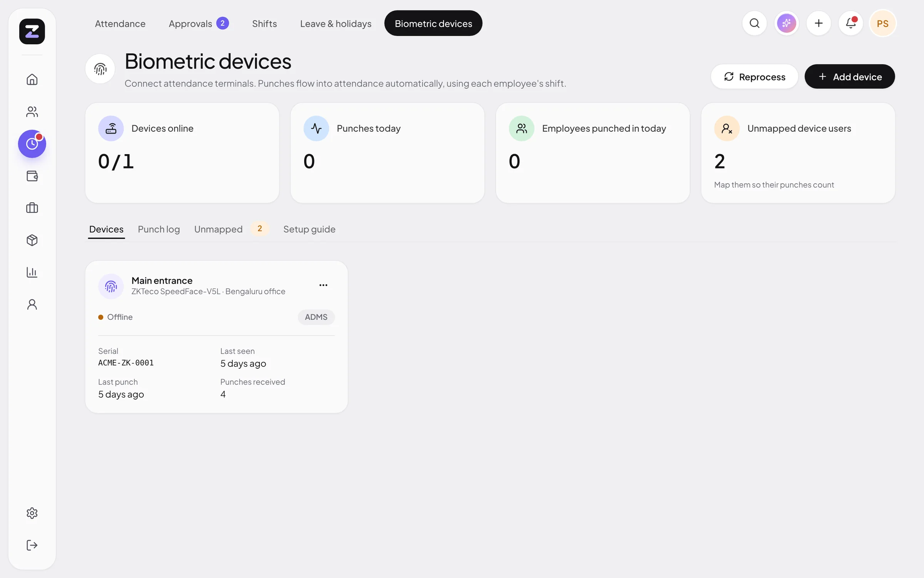View the Setup guide sub-tab
Viewport: 924px width, 578px height.
click(309, 229)
